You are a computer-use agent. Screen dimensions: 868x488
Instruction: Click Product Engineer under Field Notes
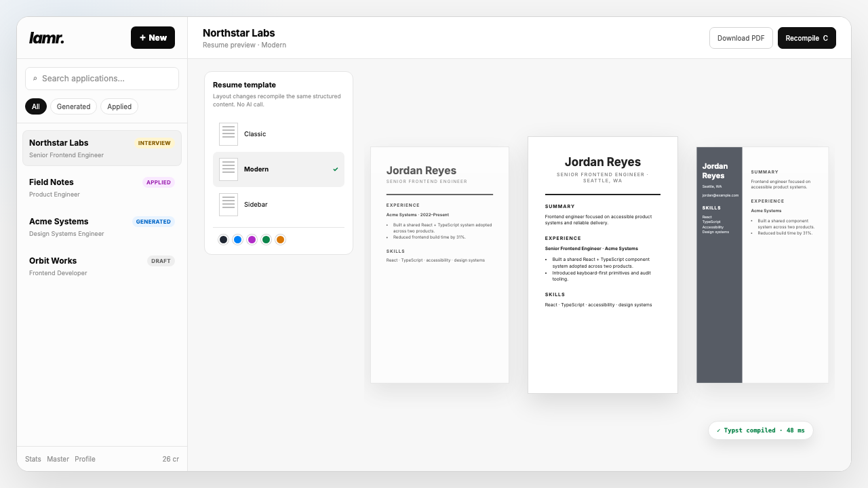(54, 195)
